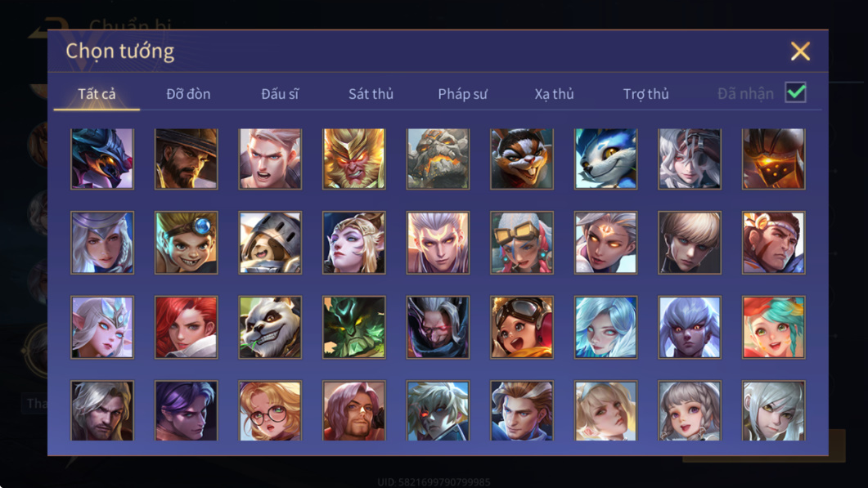This screenshot has height=488, width=868.
Task: Open the Đấu sĩ tab
Action: point(280,94)
